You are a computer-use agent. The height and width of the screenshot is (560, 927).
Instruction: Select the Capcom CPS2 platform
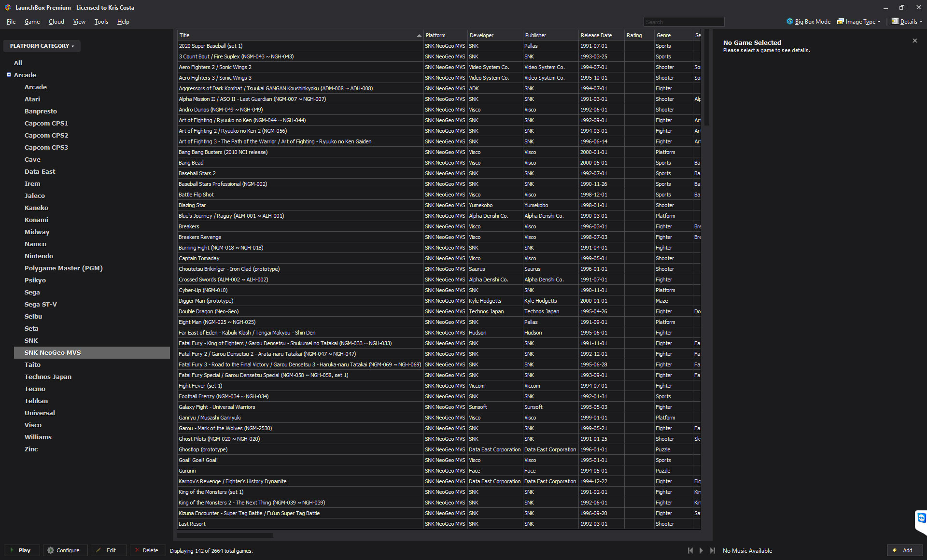[46, 135]
